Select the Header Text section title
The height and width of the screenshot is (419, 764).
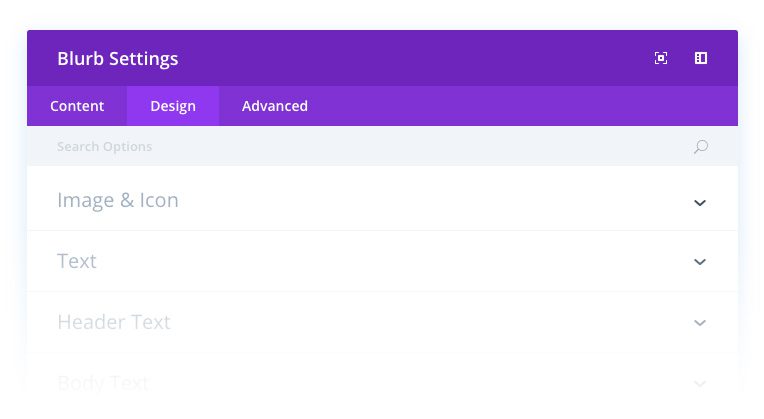[114, 322]
